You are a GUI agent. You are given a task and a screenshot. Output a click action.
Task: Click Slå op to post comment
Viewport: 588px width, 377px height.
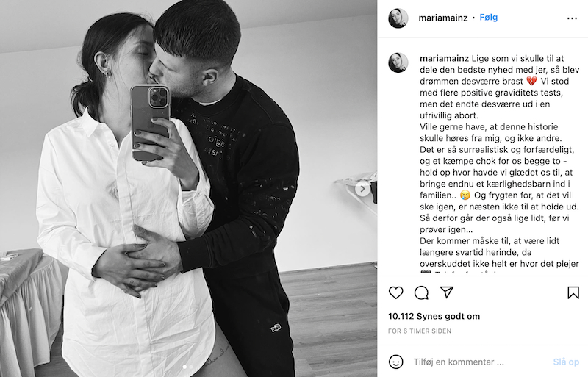pos(566,362)
